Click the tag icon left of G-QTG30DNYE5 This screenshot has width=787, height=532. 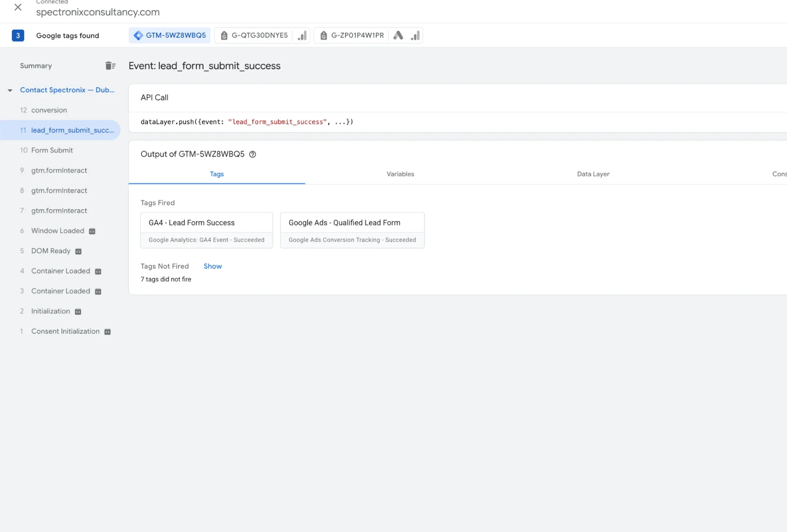tap(224, 36)
